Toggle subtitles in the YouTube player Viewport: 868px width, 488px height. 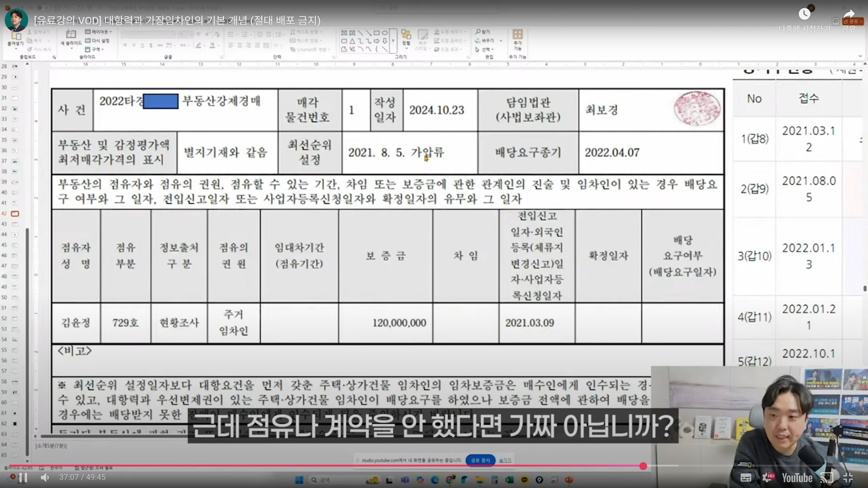pyautogui.click(x=746, y=478)
